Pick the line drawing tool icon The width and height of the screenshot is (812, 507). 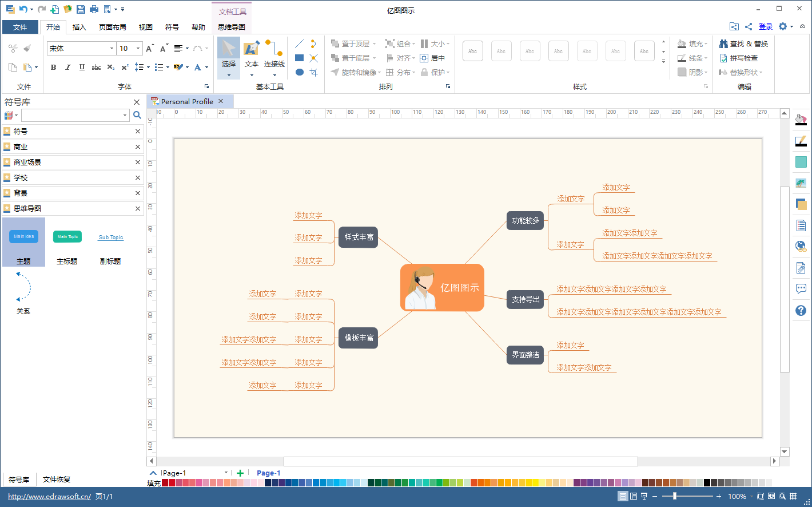click(299, 44)
